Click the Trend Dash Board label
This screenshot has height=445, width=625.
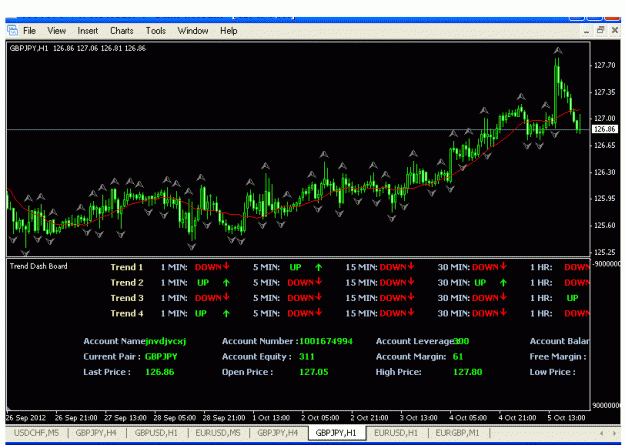(x=38, y=266)
